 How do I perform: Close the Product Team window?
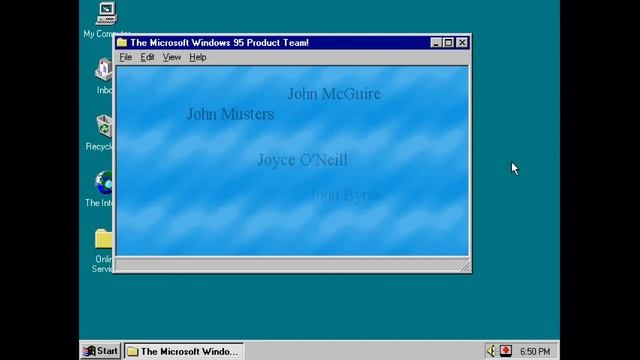click(462, 42)
